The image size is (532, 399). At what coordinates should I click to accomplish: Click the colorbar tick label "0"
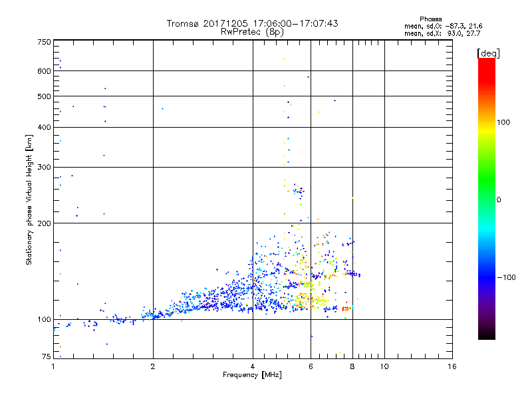tap(498, 200)
